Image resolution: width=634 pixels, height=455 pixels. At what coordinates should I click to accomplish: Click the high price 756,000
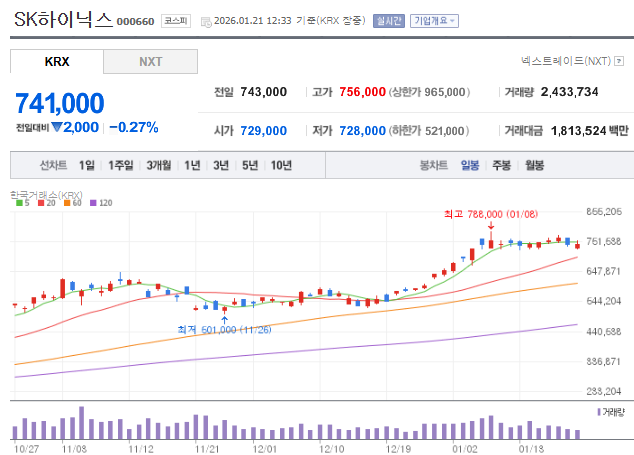(362, 92)
